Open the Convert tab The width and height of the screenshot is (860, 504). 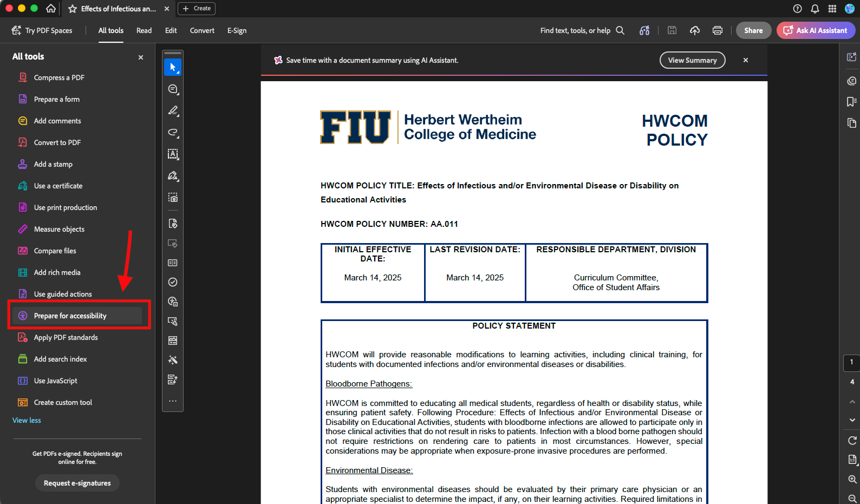coord(202,30)
